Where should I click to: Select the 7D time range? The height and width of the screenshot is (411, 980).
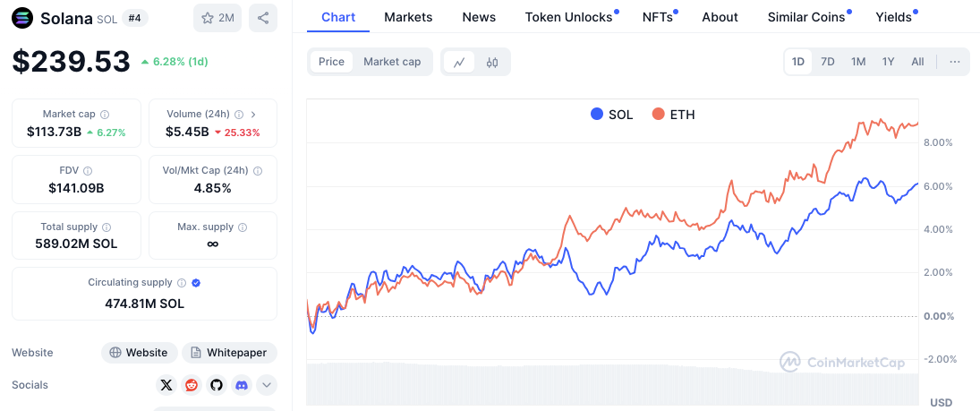[x=828, y=62]
